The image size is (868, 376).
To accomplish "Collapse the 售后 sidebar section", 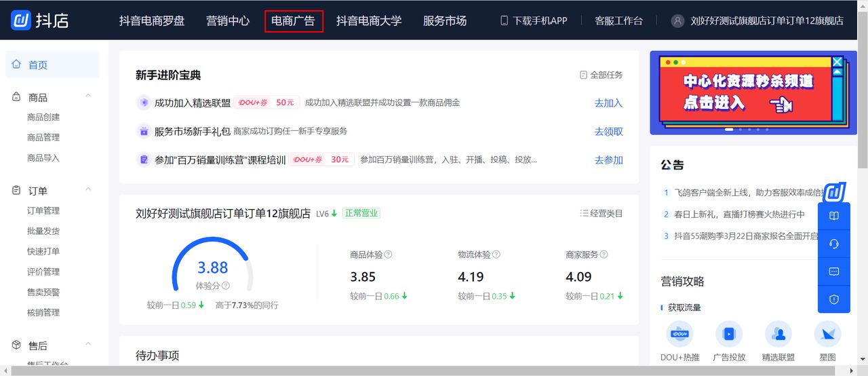I will (x=88, y=345).
